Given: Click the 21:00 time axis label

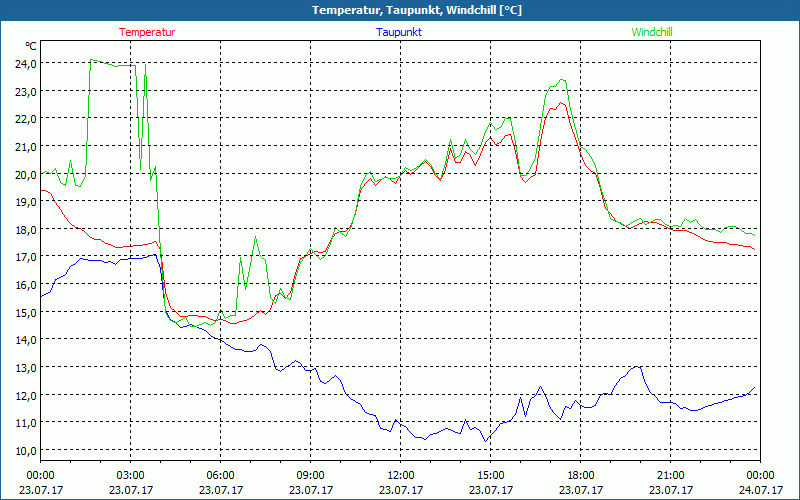Looking at the screenshot, I should (x=670, y=476).
